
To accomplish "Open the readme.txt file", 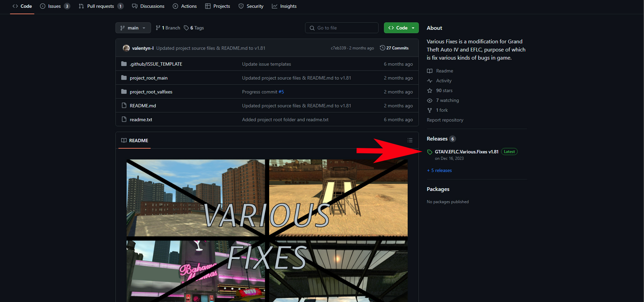I will (x=141, y=120).
